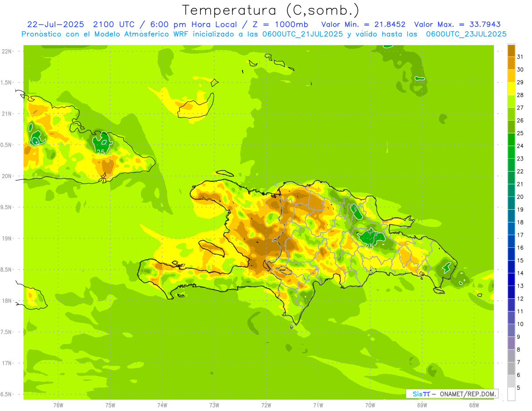Click the lime legend swatch between 27 and 28
The image size is (532, 411).
pos(511,102)
